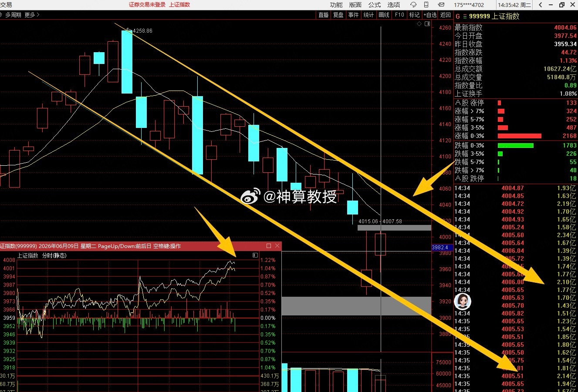The width and height of the screenshot is (578, 392).
Task: Click the A股 涨停 row count 133
Action: pos(571,103)
